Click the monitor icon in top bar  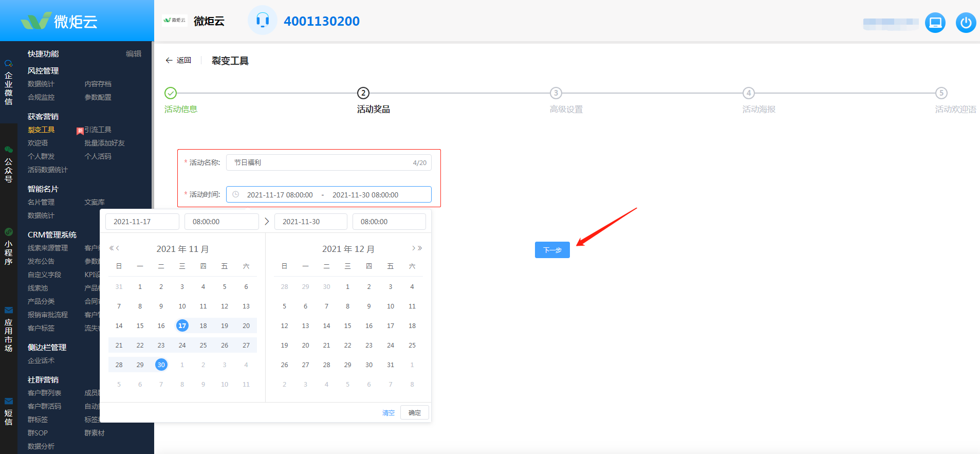[x=935, y=23]
